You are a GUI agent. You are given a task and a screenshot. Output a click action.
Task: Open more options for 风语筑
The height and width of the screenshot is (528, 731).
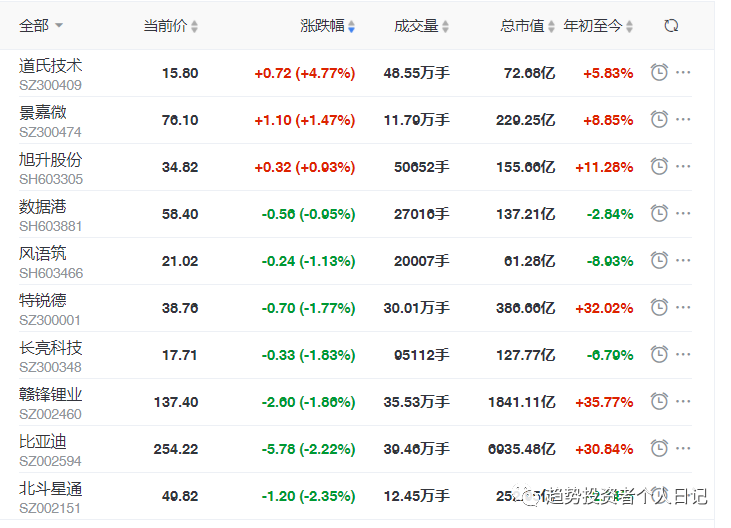[683, 260]
